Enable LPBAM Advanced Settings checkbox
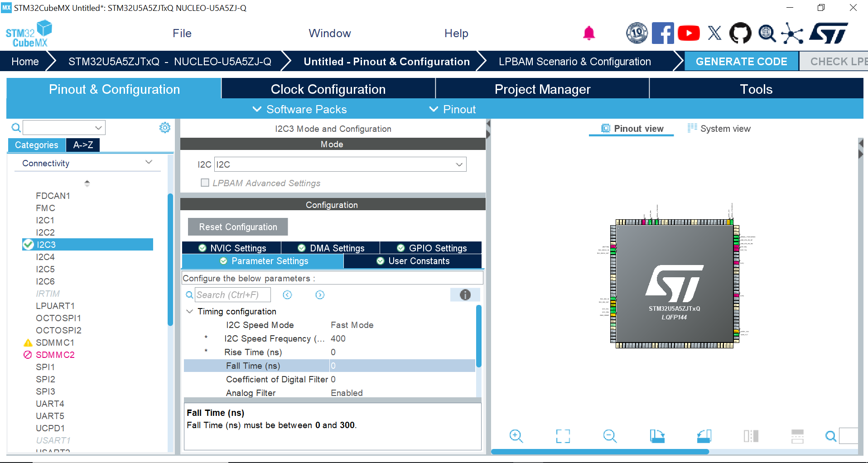Viewport: 868px width, 463px height. 205,183
